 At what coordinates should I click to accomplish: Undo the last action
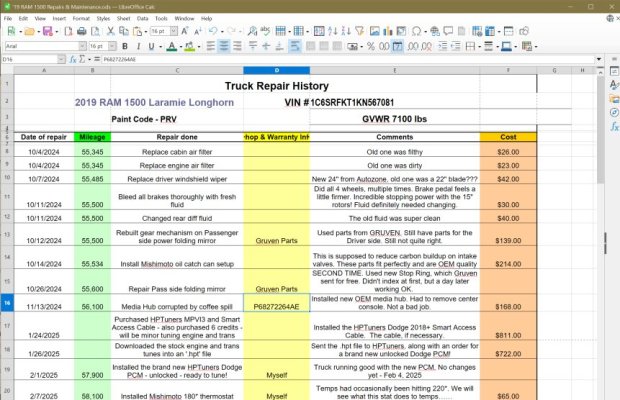214,31
